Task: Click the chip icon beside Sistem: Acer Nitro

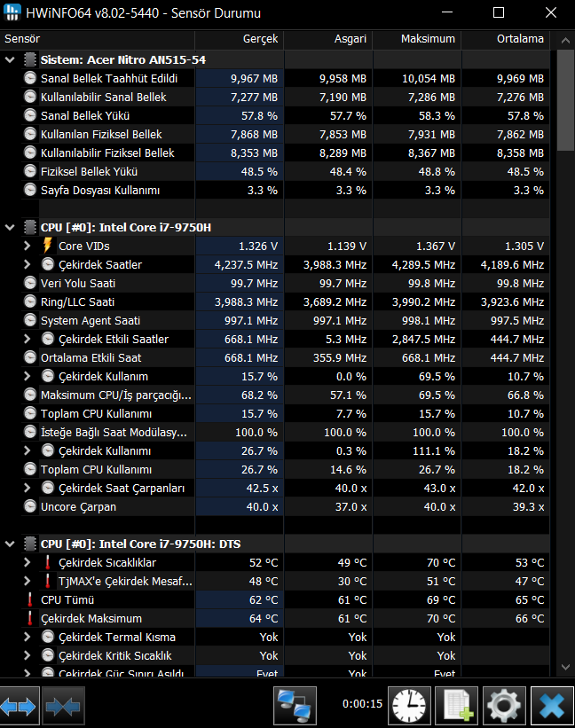Action: 30,59
